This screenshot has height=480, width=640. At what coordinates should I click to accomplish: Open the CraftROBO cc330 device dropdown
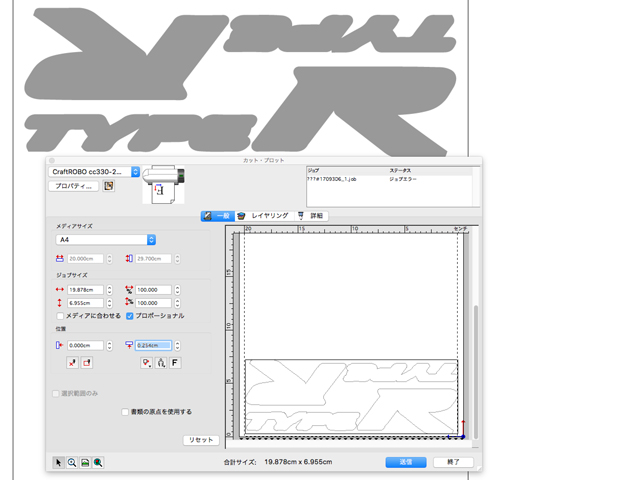click(94, 172)
